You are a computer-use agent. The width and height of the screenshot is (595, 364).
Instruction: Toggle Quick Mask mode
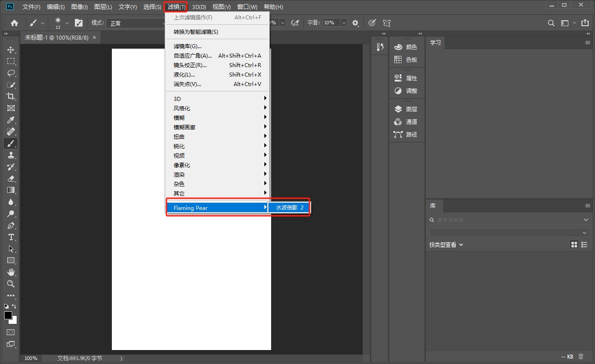pos(11,332)
